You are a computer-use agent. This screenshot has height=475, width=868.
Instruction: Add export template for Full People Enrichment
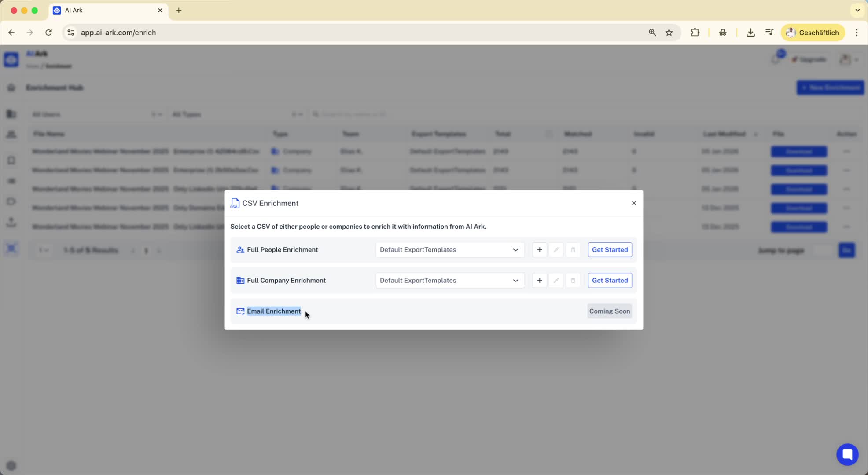point(539,250)
